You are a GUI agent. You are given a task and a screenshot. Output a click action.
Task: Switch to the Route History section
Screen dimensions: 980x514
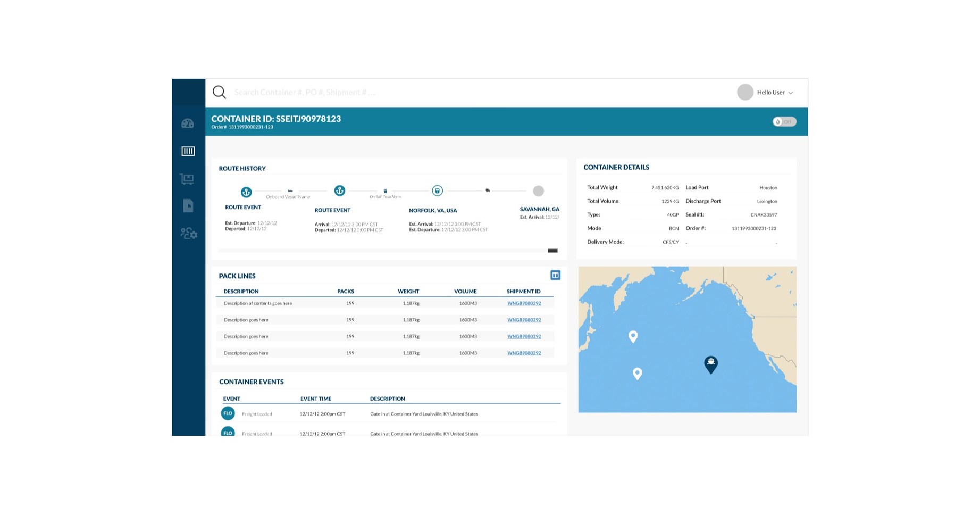pos(241,168)
